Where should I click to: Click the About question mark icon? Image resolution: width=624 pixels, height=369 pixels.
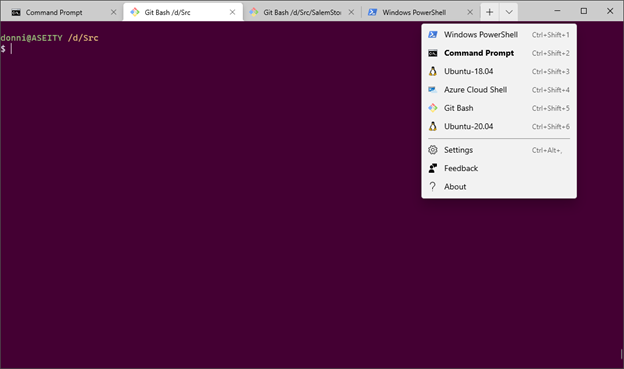[433, 186]
